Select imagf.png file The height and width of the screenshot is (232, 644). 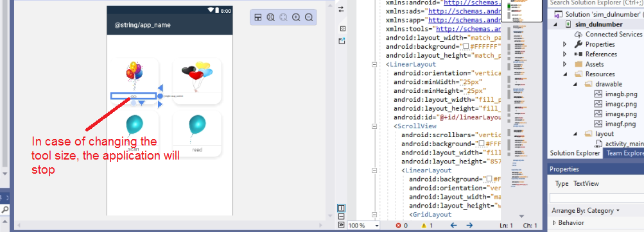[620, 124]
